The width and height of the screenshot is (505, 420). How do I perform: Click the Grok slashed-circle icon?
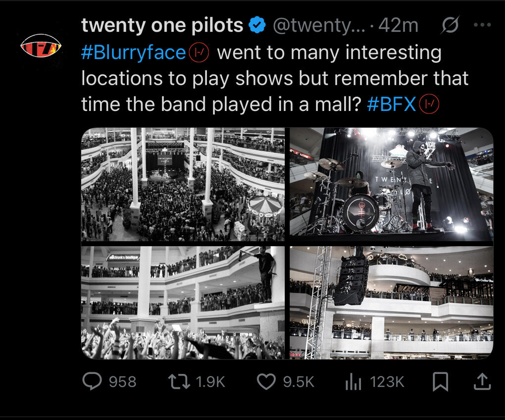pos(450,24)
